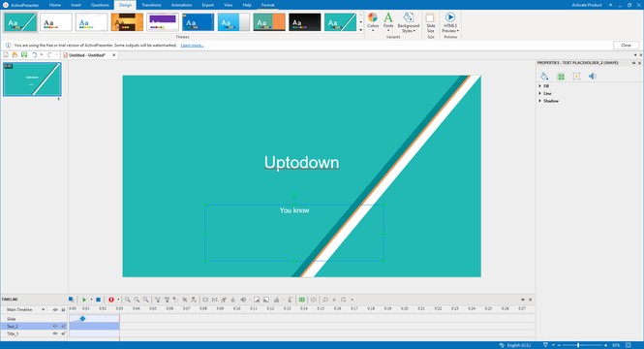Expand the Fill section in Properties
This screenshot has width=644, height=349.
point(544,86)
